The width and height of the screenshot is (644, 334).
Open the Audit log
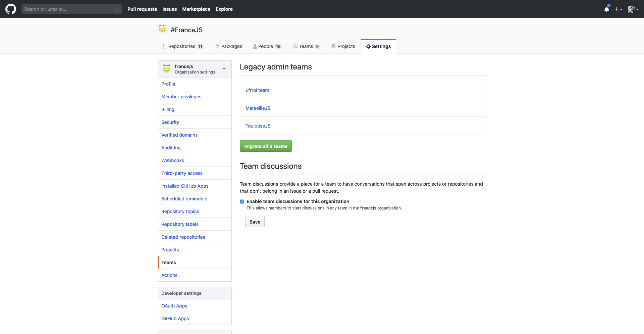tap(195, 148)
